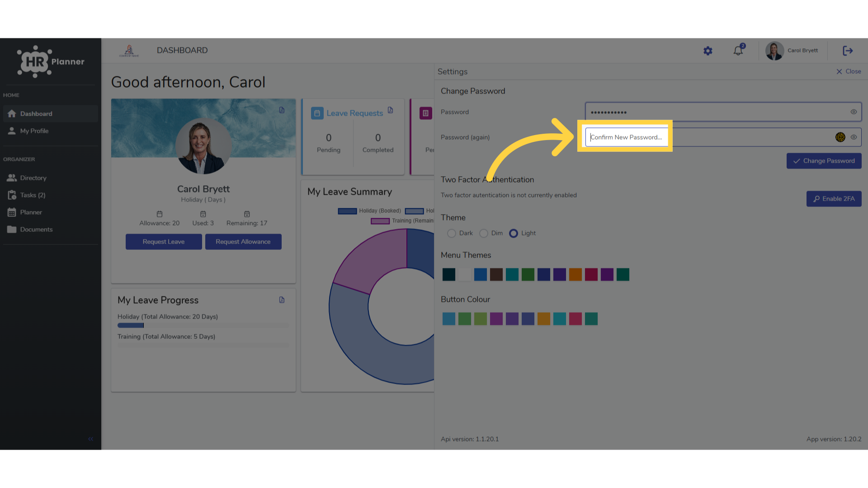Click the Holiday allowance progress bar
This screenshot has height=488, width=868.
pos(203,325)
